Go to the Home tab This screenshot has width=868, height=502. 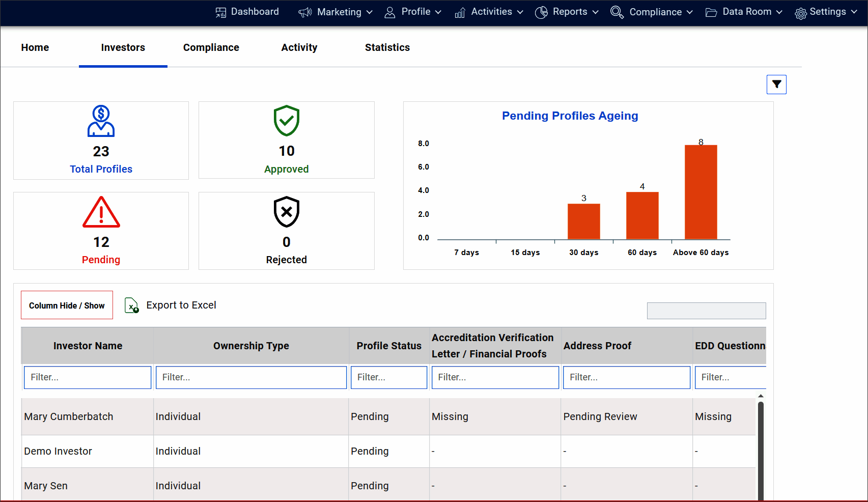coord(35,47)
